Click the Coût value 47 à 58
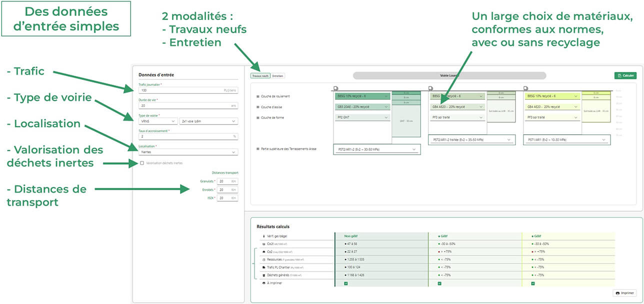This screenshot has width=644, height=304. 351,244
